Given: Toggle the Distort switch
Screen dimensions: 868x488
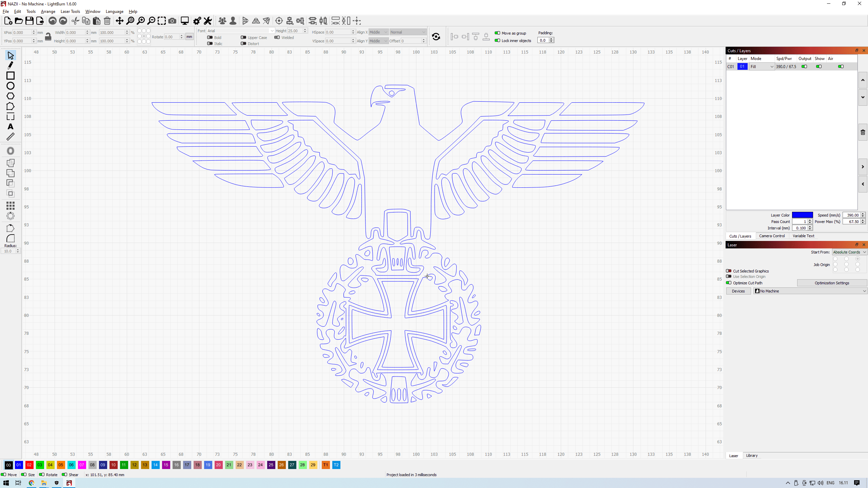Looking at the screenshot, I should 243,44.
